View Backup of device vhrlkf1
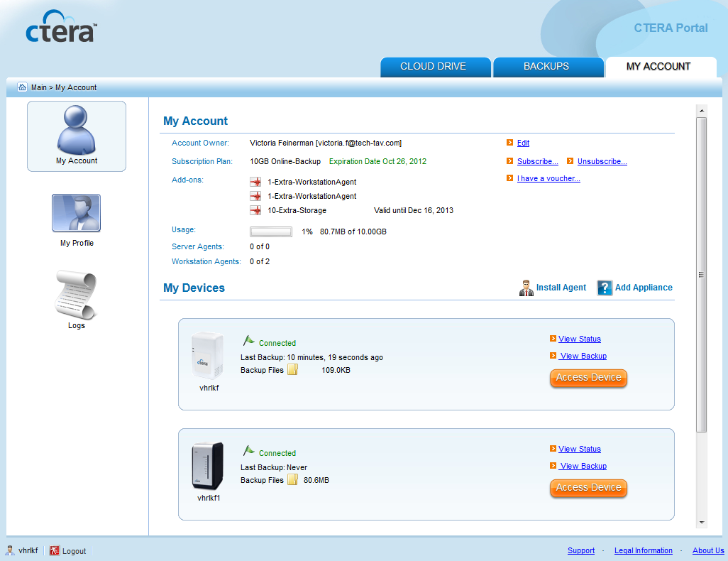This screenshot has height=561, width=728. [x=583, y=466]
